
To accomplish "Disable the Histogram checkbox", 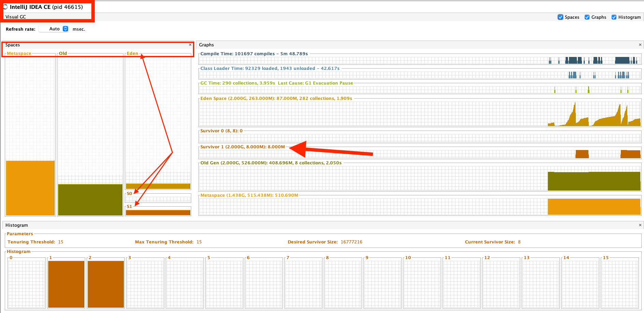I will tap(614, 17).
